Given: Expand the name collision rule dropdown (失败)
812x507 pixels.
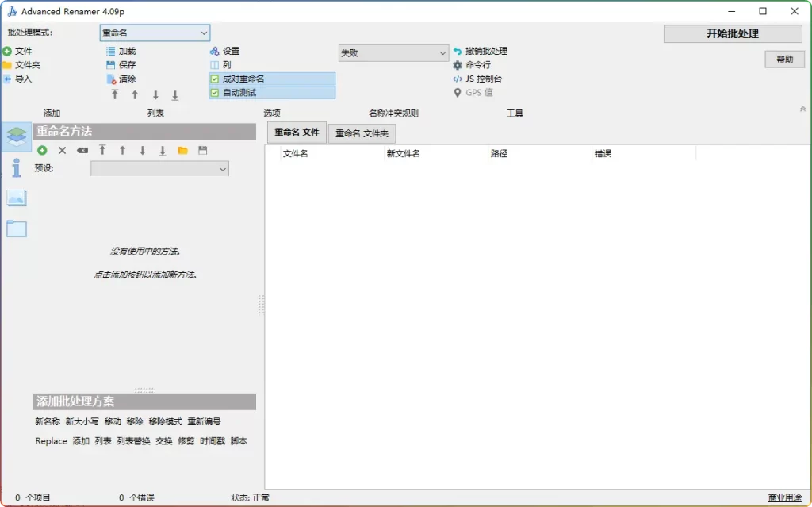Looking at the screenshot, I should (x=393, y=53).
